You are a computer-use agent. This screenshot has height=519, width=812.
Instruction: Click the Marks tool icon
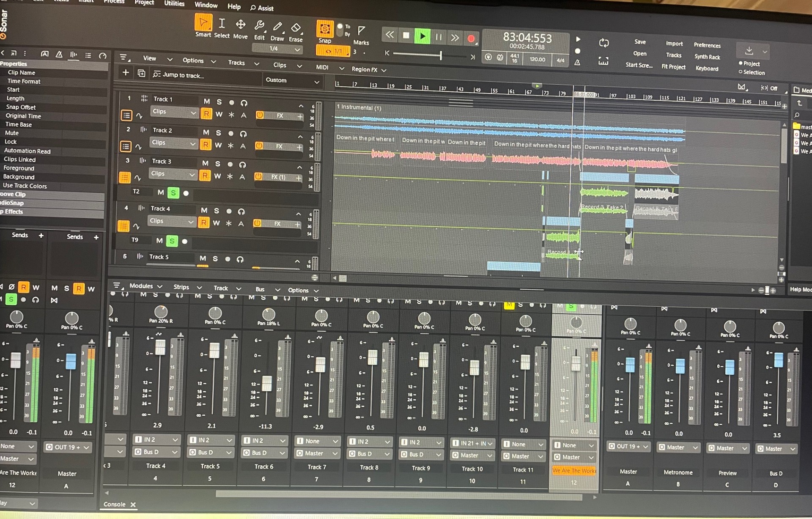361,30
